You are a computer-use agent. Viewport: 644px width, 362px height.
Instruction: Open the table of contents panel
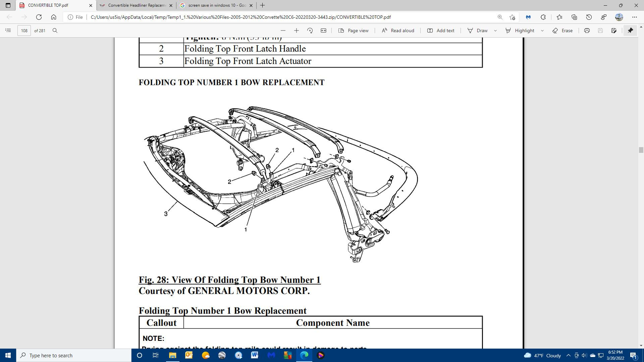(x=8, y=31)
